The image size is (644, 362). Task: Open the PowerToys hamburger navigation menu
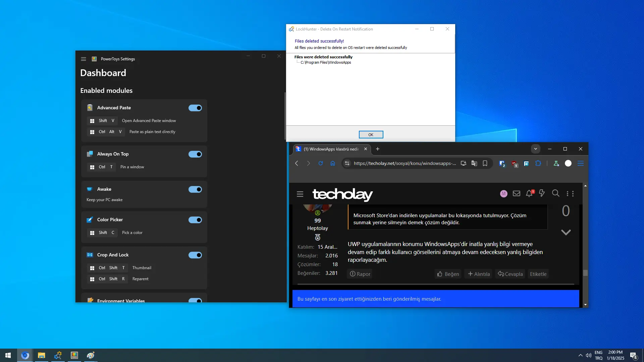tap(84, 59)
